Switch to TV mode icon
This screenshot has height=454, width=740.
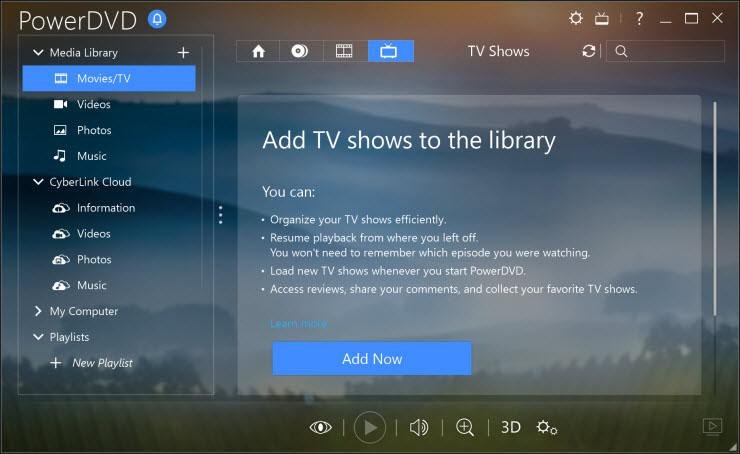[x=602, y=19]
